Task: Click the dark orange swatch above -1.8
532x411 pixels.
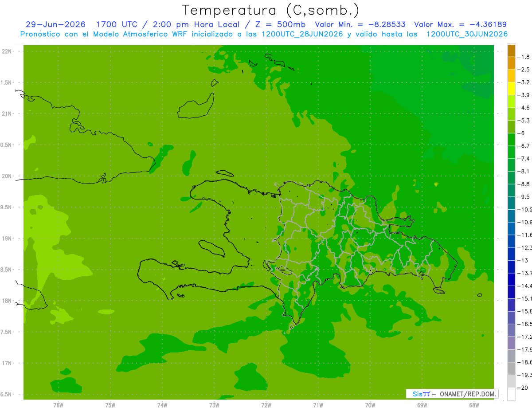Action: pos(511,51)
